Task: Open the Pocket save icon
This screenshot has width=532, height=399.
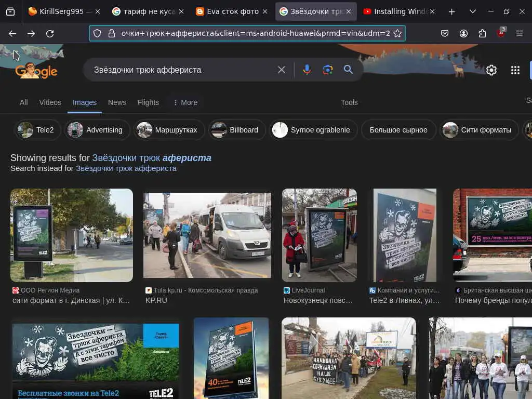Action: point(445,33)
